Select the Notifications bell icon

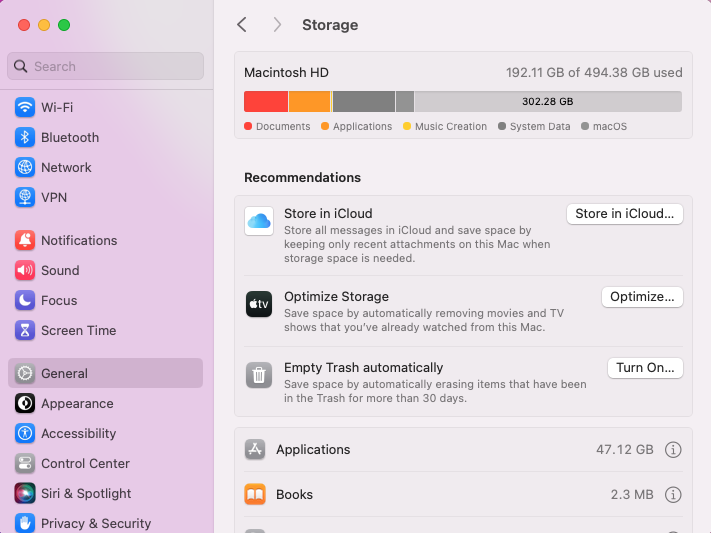click(25, 240)
